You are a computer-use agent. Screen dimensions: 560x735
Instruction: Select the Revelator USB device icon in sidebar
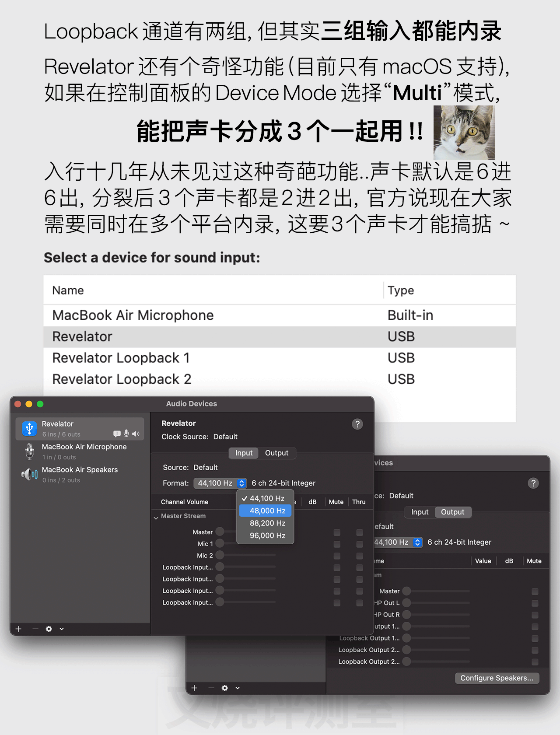(29, 429)
